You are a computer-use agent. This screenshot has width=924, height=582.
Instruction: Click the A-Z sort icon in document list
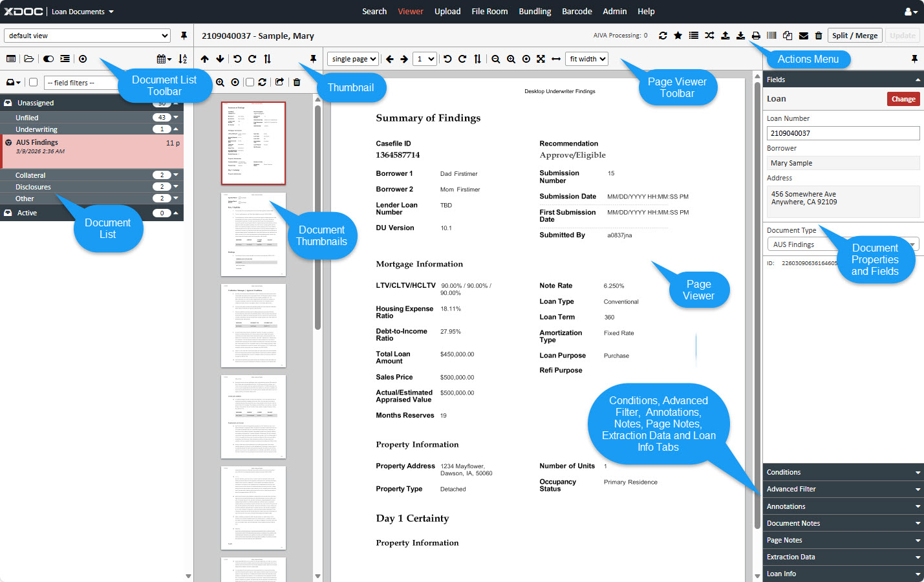coord(183,59)
